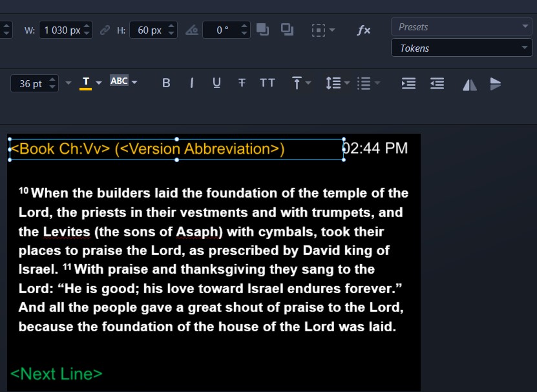
Task: Click the flip horizontal icon
Action: click(x=470, y=84)
